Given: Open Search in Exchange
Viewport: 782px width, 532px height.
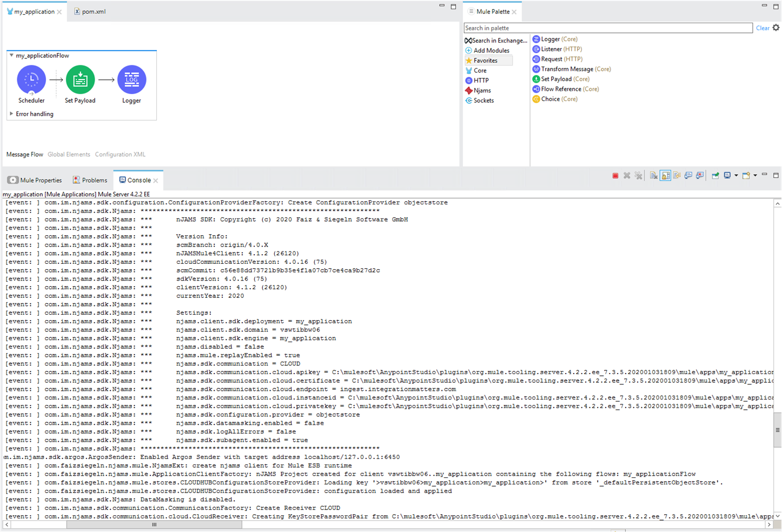Looking at the screenshot, I should pos(496,41).
